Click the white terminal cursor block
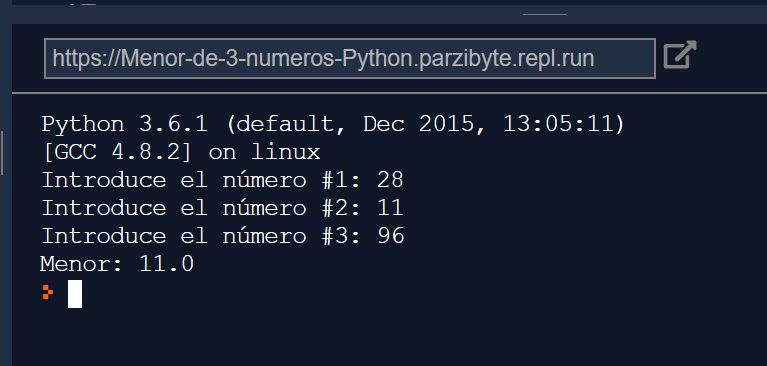 [x=75, y=294]
